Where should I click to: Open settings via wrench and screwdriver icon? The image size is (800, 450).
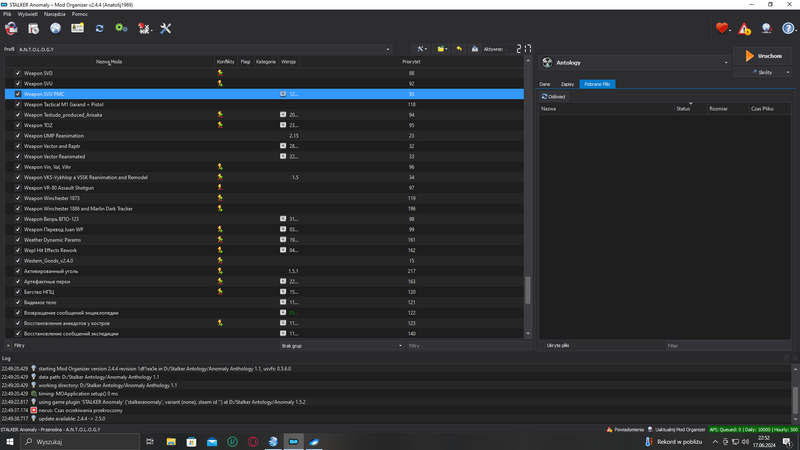click(166, 28)
